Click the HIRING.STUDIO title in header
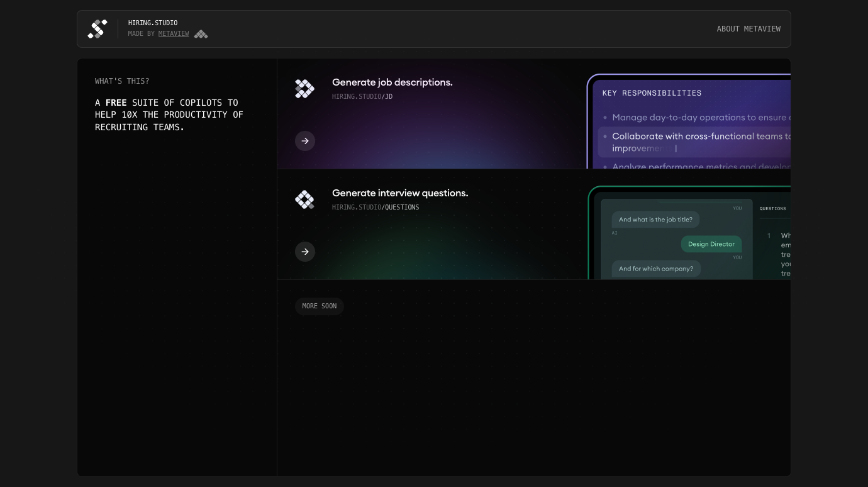This screenshot has height=487, width=868. pos(152,23)
